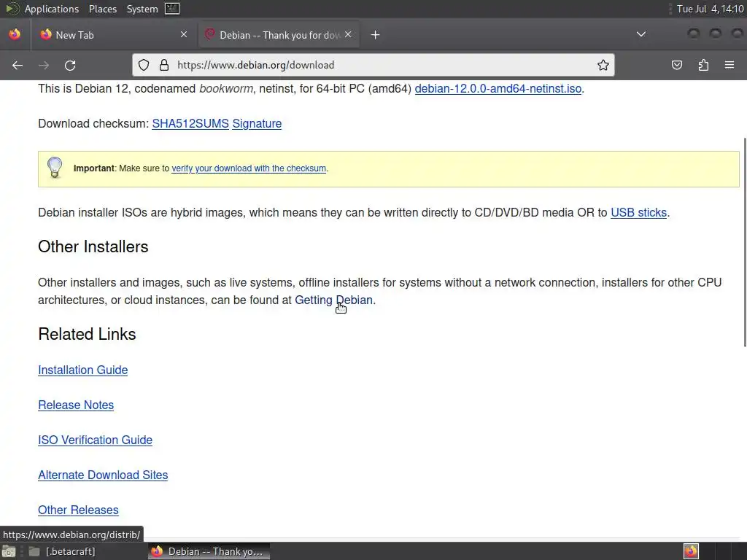
Task: Bookmark this page with the star icon
Action: 603,65
